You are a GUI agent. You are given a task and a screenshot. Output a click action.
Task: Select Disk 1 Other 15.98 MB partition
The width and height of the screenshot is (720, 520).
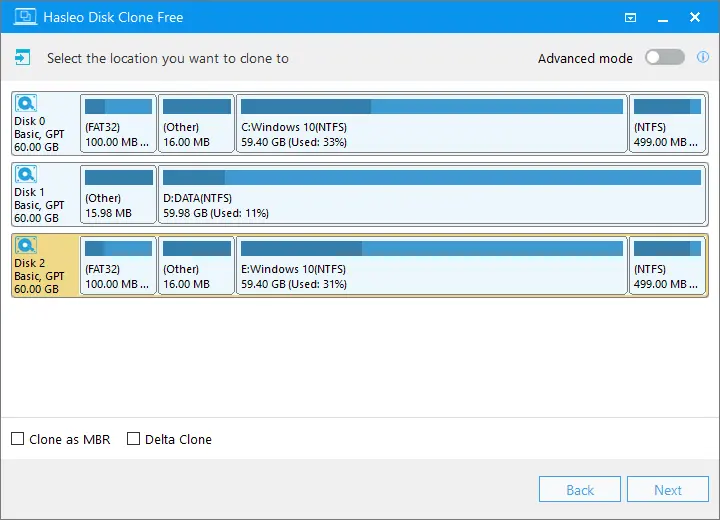pos(118,194)
